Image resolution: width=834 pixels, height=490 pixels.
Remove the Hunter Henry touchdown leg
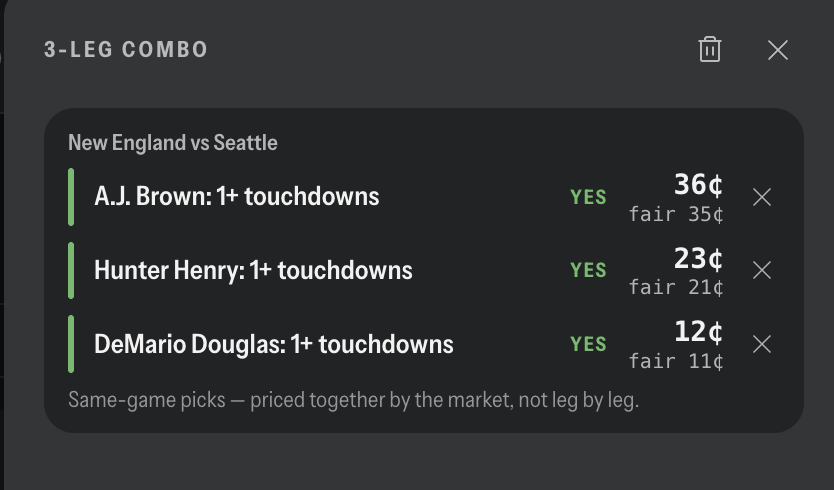coord(762,270)
